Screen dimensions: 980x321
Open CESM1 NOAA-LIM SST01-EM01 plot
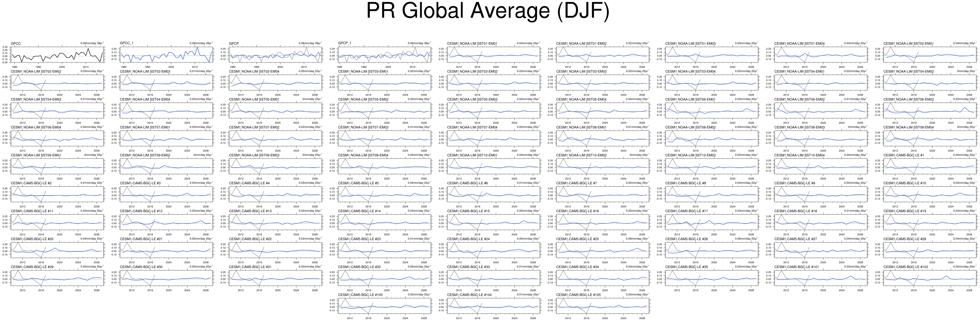tap(493, 54)
